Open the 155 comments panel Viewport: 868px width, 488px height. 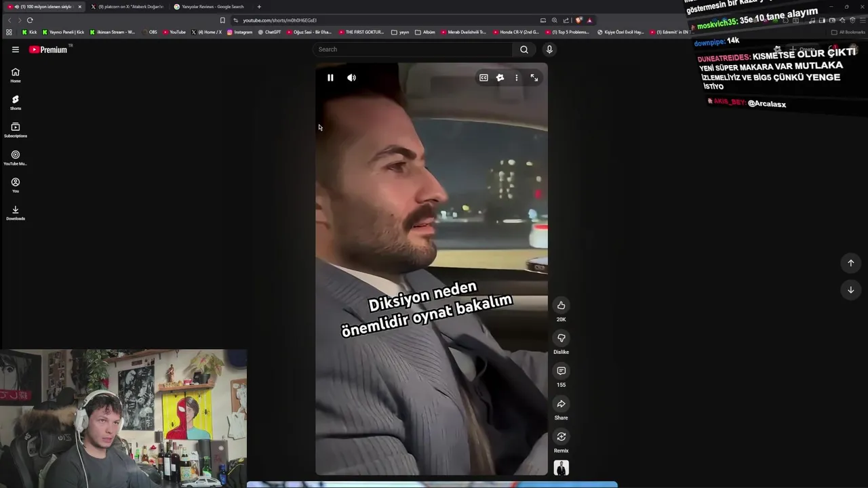tap(561, 371)
